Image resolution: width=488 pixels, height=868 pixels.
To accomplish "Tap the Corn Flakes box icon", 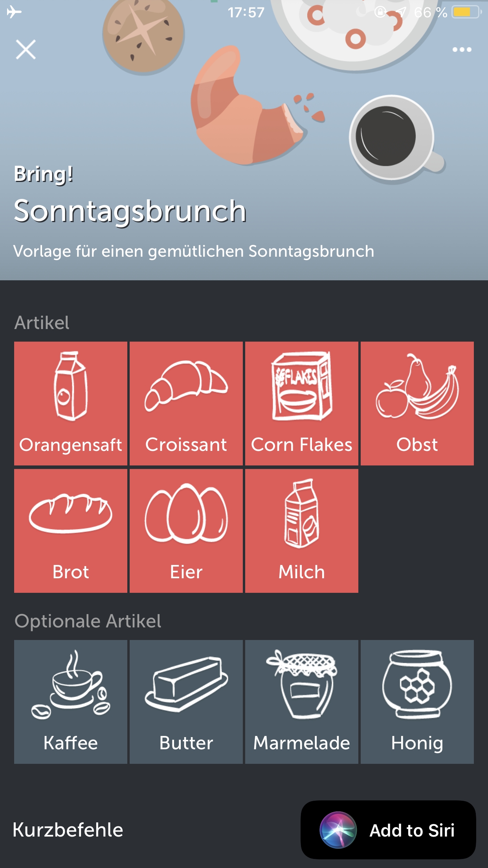I will click(302, 386).
